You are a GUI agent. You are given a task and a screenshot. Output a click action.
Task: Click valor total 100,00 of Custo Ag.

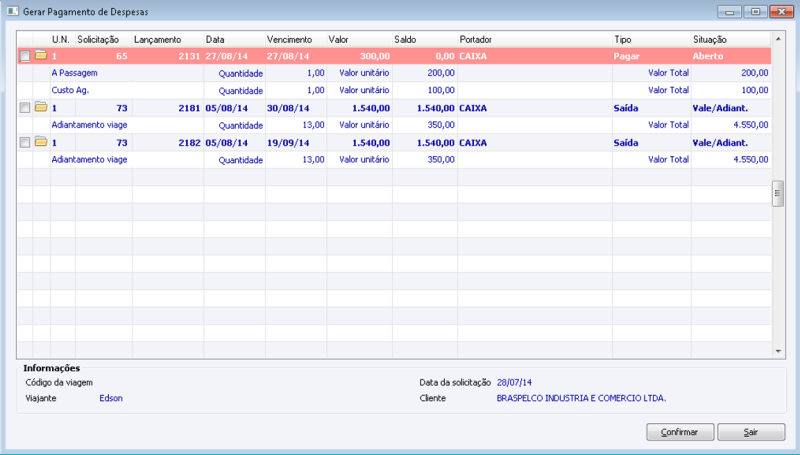[755, 90]
